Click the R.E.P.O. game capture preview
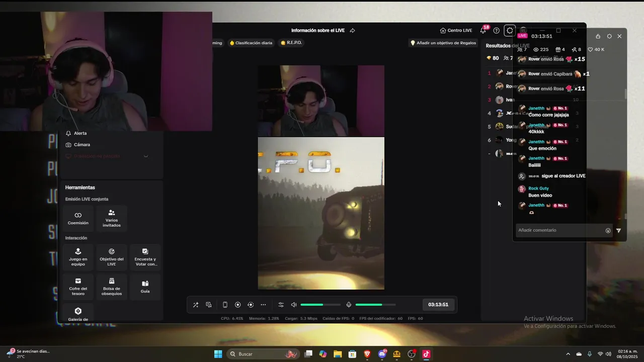This screenshot has height=362, width=644. [x=321, y=213]
